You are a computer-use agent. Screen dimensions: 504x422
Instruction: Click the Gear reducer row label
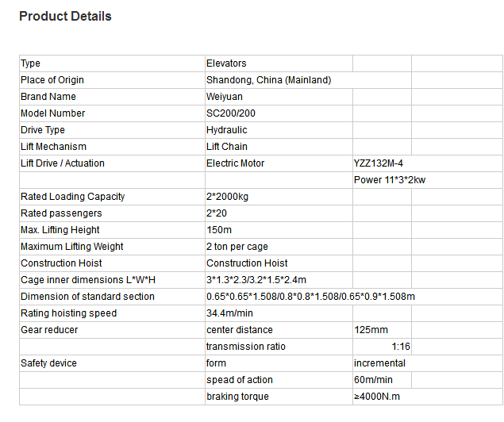click(x=49, y=330)
